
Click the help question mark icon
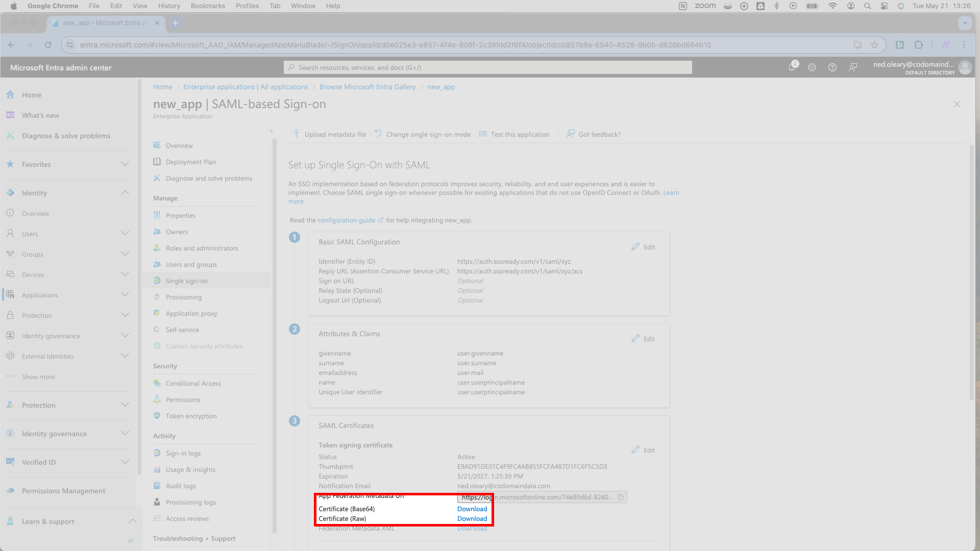pyautogui.click(x=832, y=67)
